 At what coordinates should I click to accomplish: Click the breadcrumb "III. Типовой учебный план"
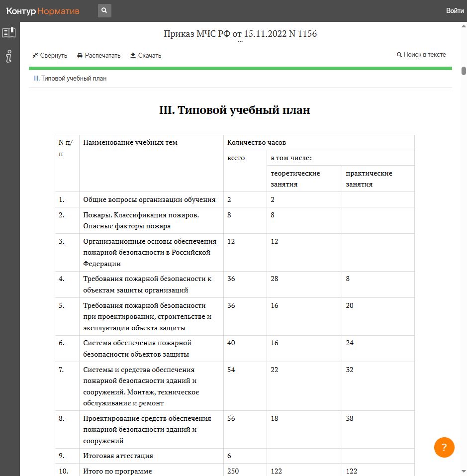click(x=71, y=78)
